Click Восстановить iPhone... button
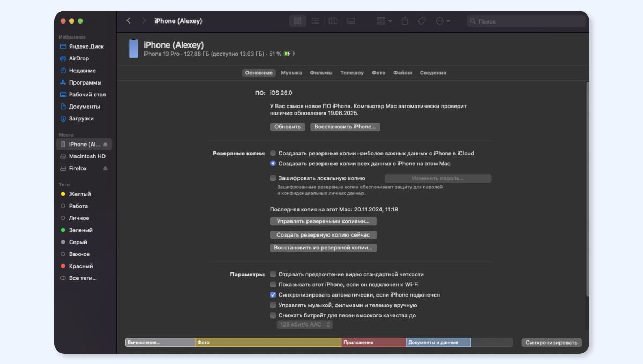The height and width of the screenshot is (364, 643). click(x=345, y=127)
